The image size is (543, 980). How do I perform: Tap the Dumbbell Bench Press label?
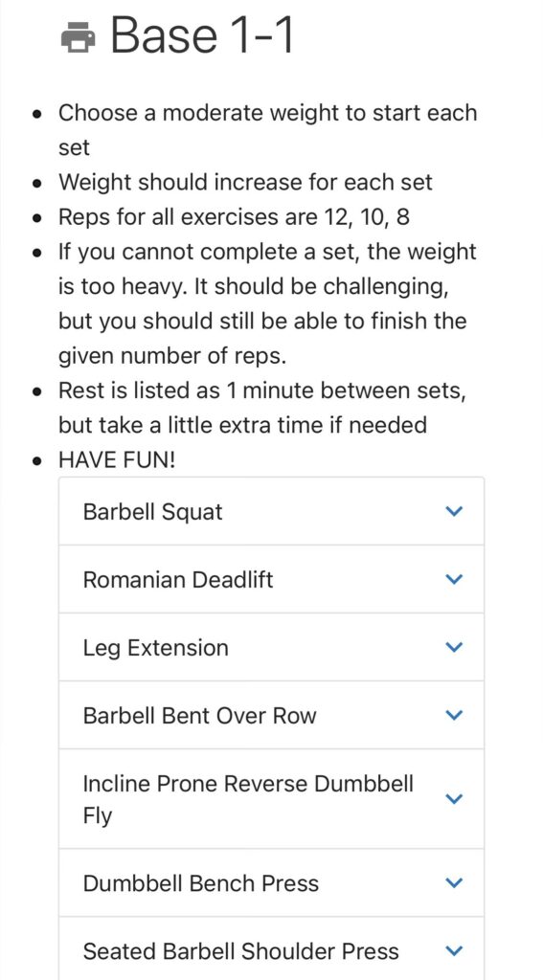(201, 883)
